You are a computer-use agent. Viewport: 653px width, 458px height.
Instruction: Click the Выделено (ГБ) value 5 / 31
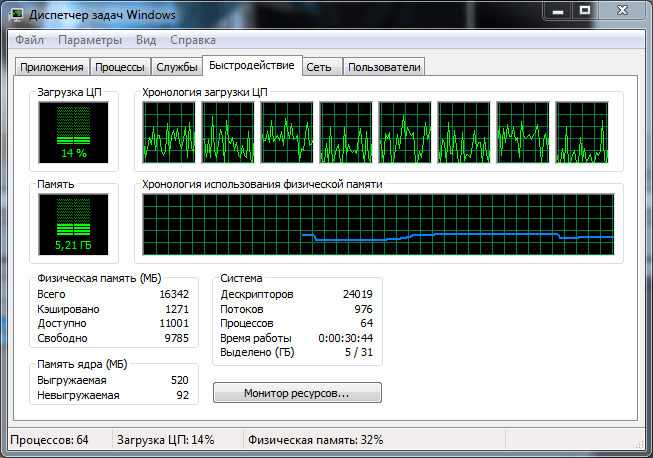coord(359,352)
